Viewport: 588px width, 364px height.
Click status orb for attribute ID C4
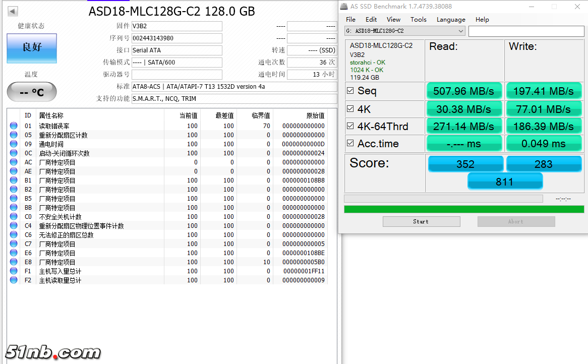[x=14, y=226]
